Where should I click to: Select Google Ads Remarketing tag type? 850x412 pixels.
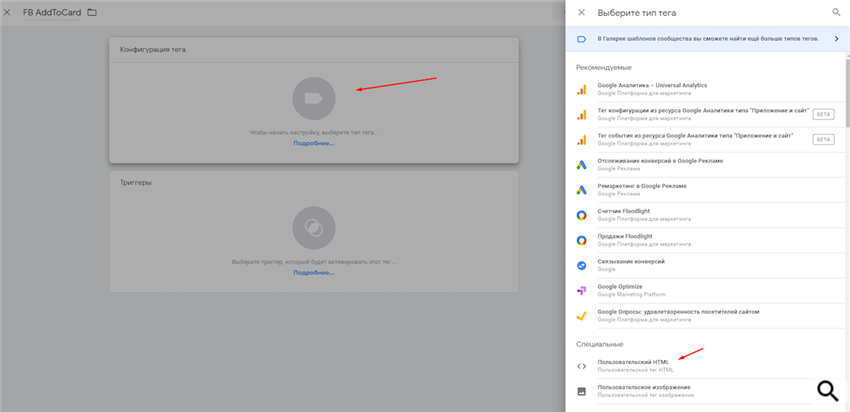(655, 189)
